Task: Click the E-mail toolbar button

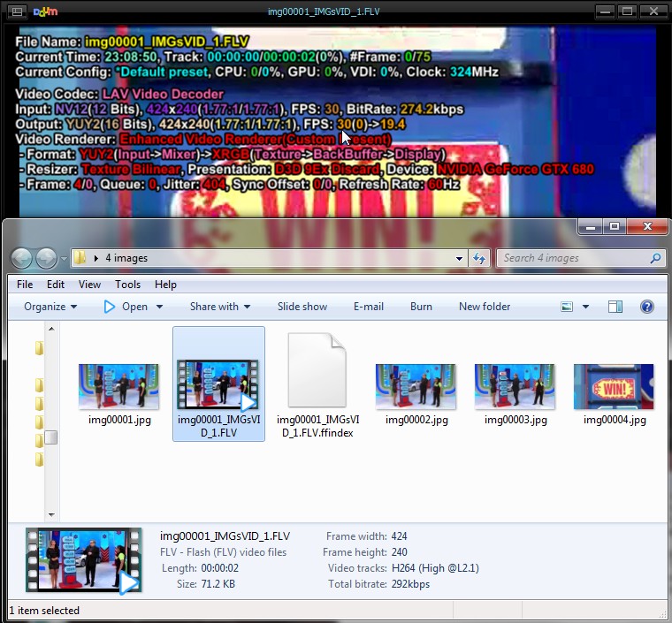Action: point(368,307)
